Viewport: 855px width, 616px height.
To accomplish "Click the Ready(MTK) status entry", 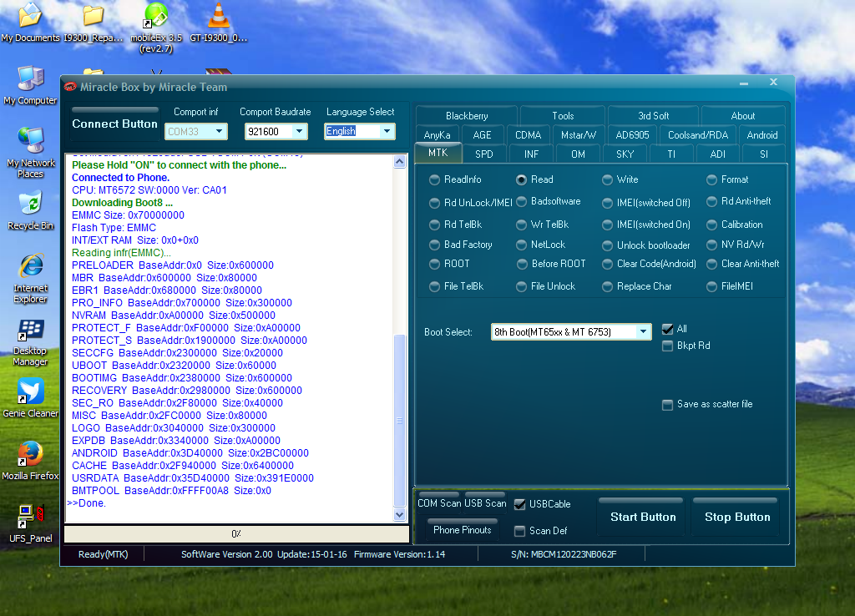I will [x=103, y=554].
